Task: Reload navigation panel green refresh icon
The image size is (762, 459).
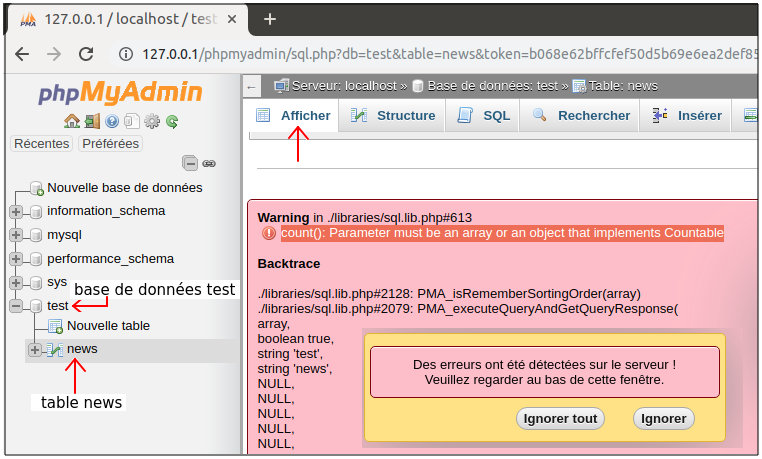Action: tap(172, 121)
